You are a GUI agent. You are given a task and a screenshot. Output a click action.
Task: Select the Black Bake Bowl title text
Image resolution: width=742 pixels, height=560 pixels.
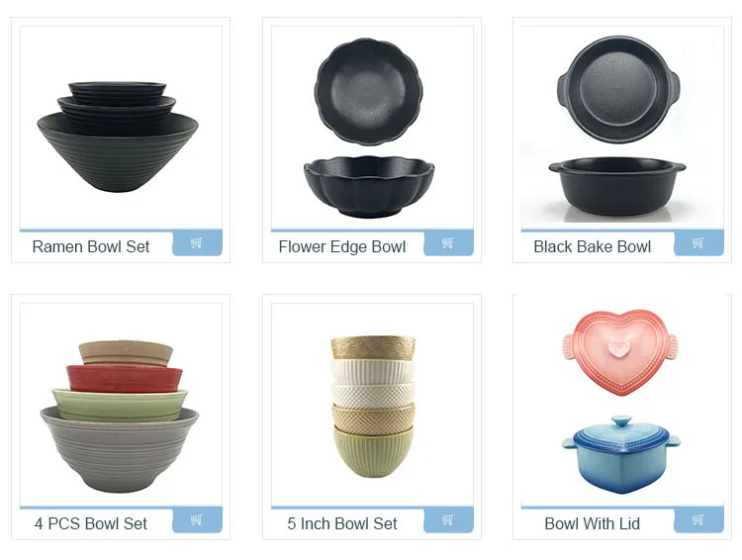[593, 246]
